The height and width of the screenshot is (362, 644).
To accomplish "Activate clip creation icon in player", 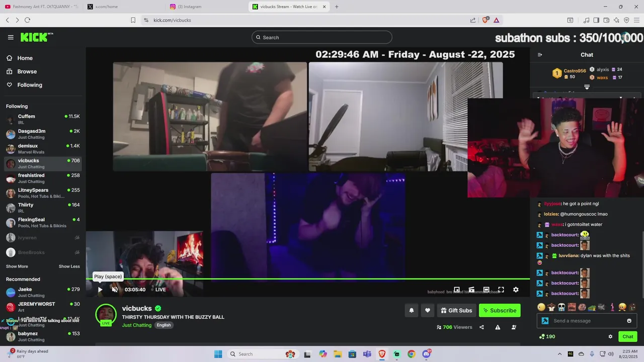I will [471, 290].
